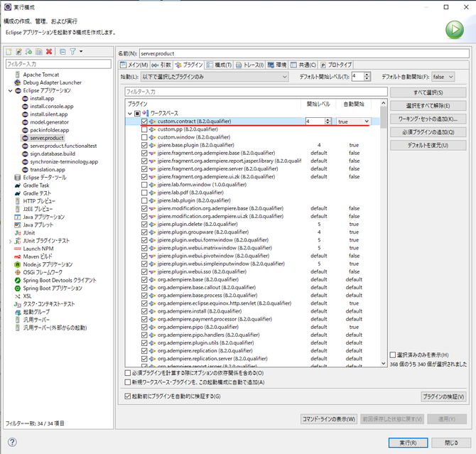Select XSL configuration type
Viewport: 476px width, 454px height.
[27, 296]
